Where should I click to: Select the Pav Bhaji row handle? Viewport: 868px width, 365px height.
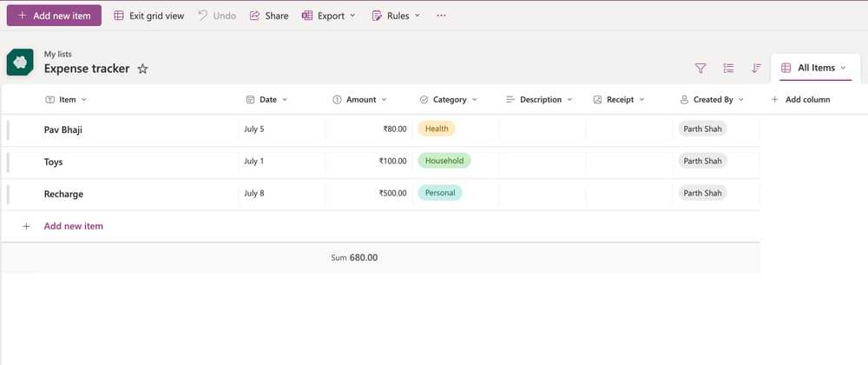tap(9, 130)
